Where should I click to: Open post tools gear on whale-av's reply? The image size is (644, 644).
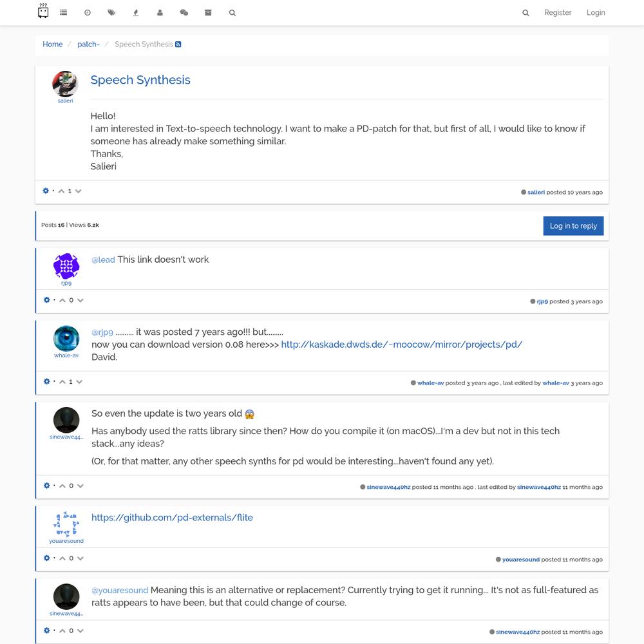(46, 382)
